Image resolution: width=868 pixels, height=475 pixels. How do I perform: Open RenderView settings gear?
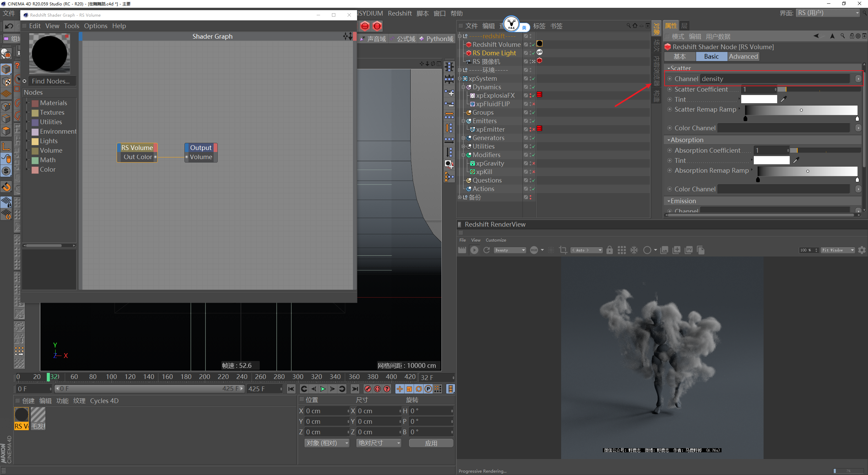pos(862,250)
